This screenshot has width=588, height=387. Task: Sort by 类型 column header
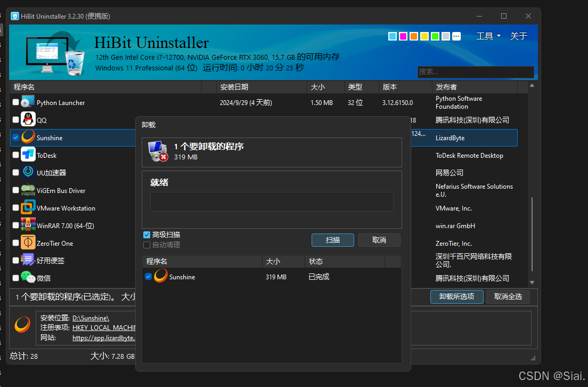point(362,87)
